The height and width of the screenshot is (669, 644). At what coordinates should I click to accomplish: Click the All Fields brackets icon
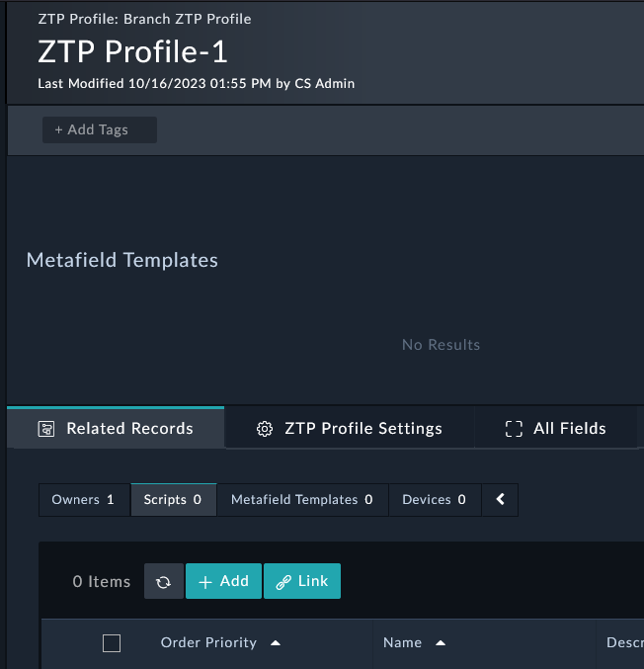click(x=514, y=429)
